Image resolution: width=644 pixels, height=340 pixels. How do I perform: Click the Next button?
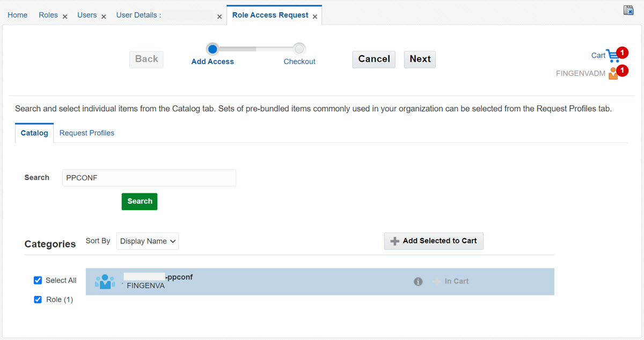(419, 59)
